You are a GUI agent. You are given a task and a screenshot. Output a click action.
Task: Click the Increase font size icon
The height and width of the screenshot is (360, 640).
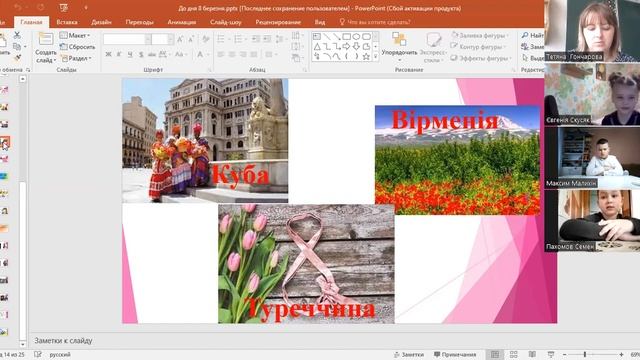tap(180, 39)
